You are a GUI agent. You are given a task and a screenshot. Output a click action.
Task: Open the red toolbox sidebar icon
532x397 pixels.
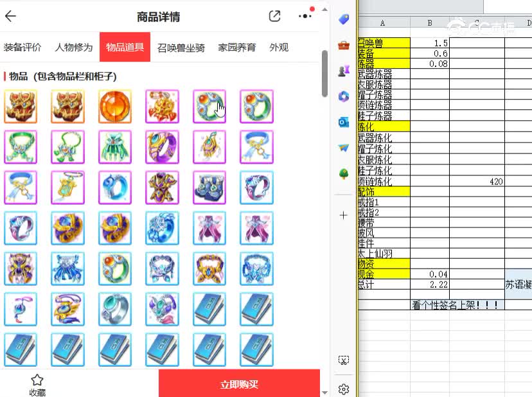tap(344, 45)
